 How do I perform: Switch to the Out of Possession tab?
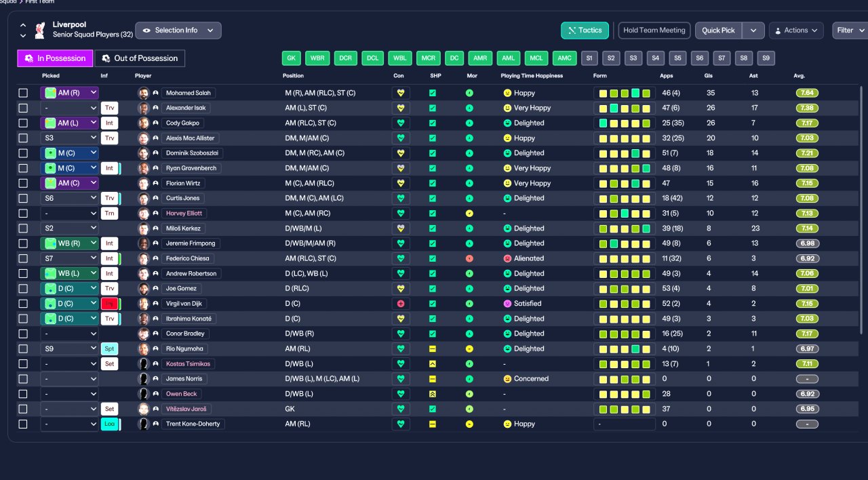[140, 58]
